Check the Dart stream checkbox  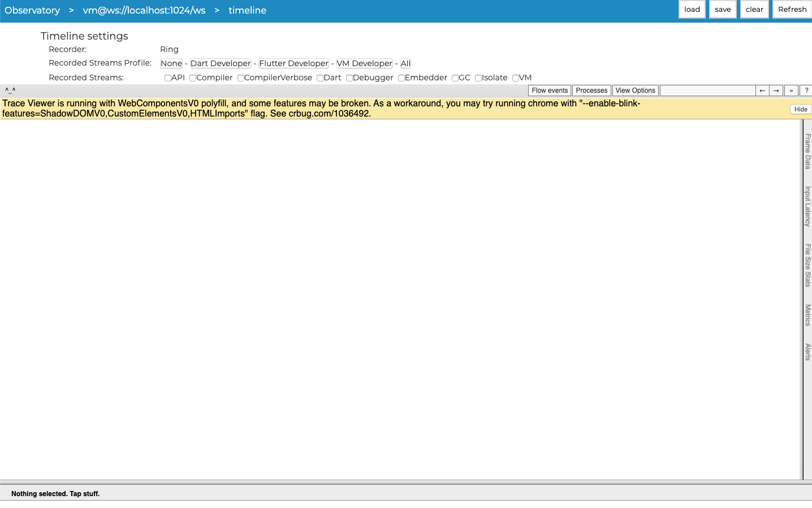[320, 78]
